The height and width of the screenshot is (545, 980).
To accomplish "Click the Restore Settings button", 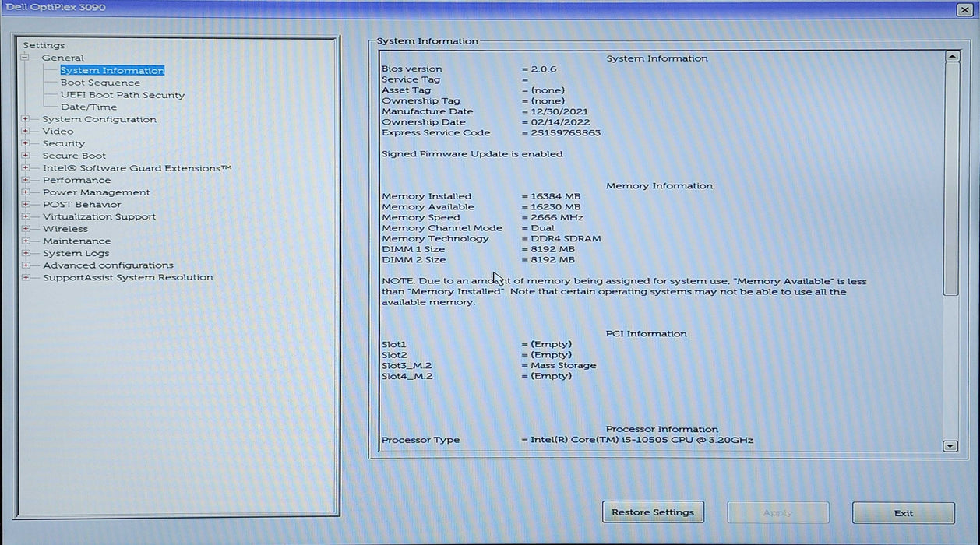I will coord(652,512).
